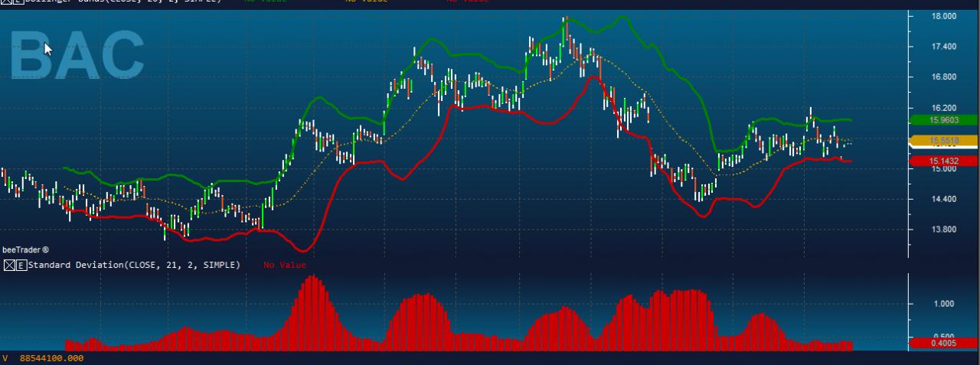Image resolution: width=980 pixels, height=365 pixels.
Task: Select the red 15.1432 lower band price tag
Action: (x=944, y=161)
